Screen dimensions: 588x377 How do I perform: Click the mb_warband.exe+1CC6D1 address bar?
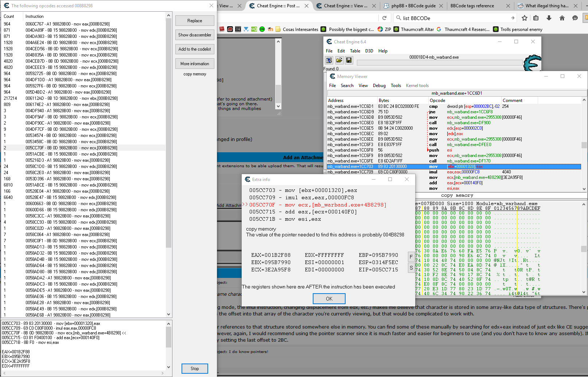coord(457,93)
